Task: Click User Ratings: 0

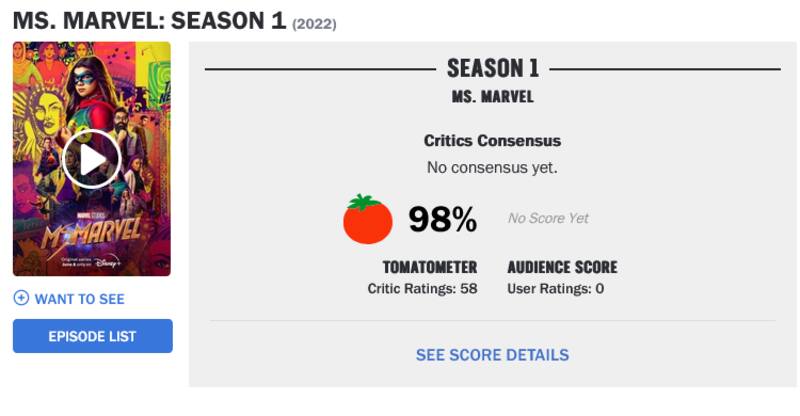Action: click(x=556, y=289)
